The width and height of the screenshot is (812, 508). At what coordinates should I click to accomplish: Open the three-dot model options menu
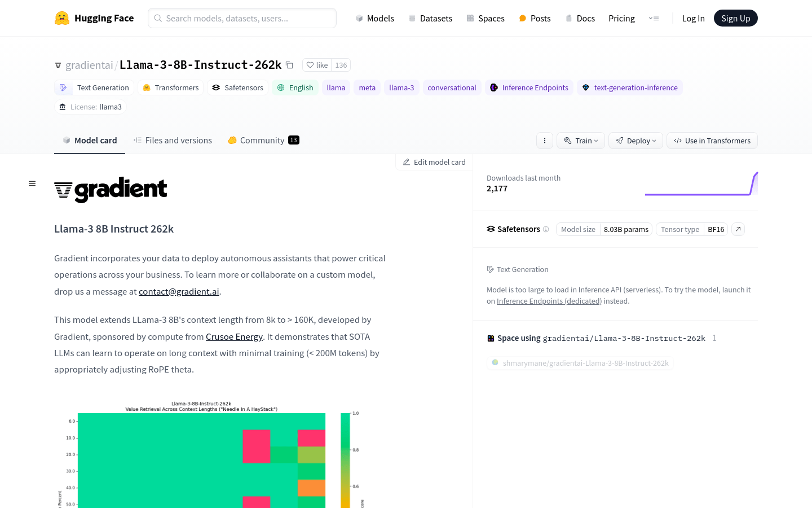pos(545,141)
